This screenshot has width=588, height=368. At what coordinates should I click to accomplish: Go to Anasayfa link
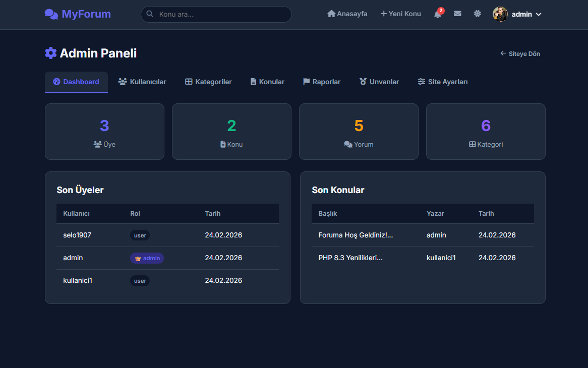(347, 14)
